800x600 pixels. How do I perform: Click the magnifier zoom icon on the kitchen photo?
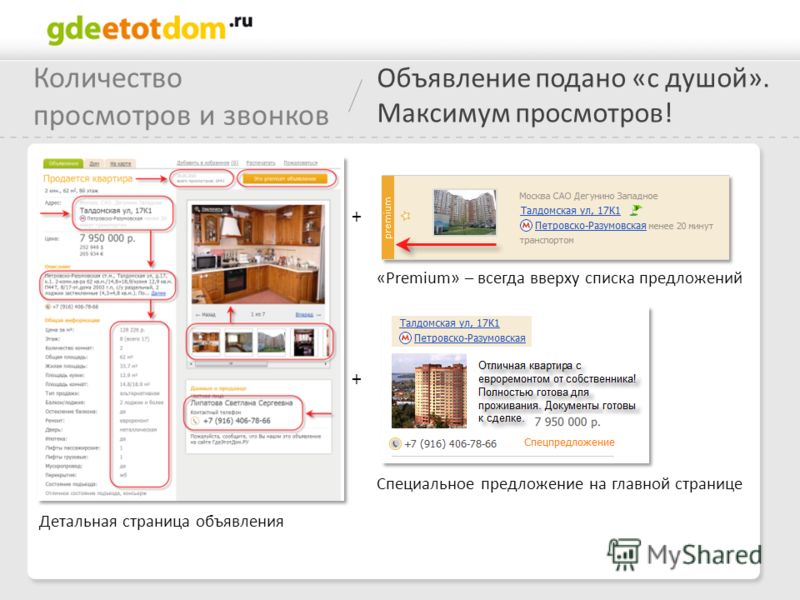[197, 209]
